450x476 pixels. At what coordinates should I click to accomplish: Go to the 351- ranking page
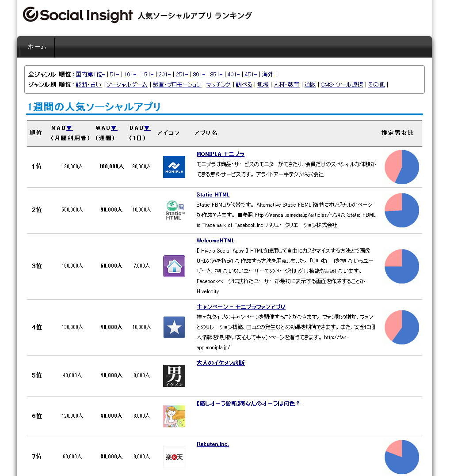[216, 74]
